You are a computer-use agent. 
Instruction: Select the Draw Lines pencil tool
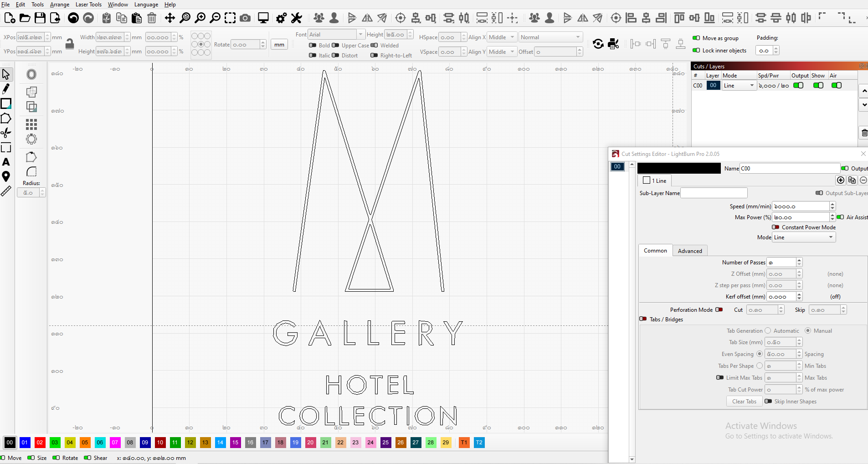click(6, 89)
